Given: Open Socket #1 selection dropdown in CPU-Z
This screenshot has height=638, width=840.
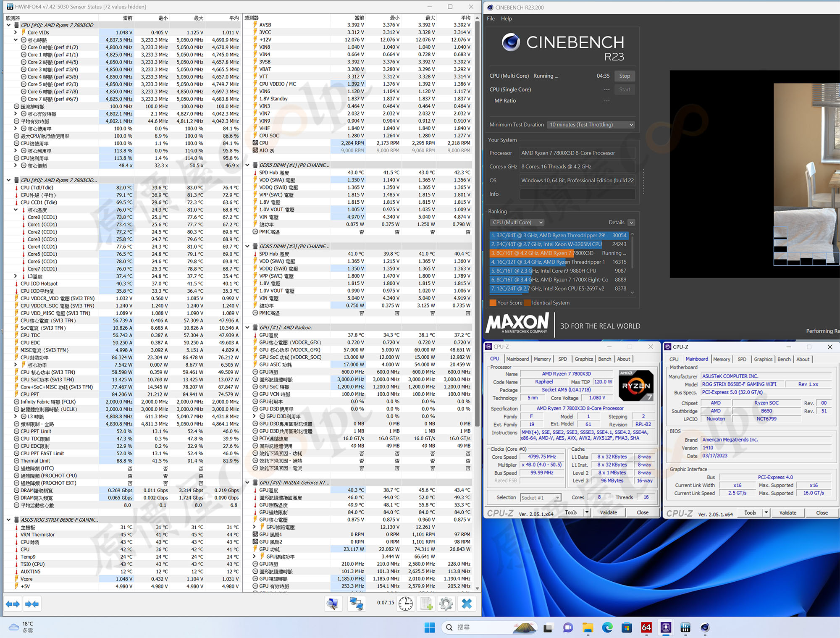Looking at the screenshot, I should 541,498.
